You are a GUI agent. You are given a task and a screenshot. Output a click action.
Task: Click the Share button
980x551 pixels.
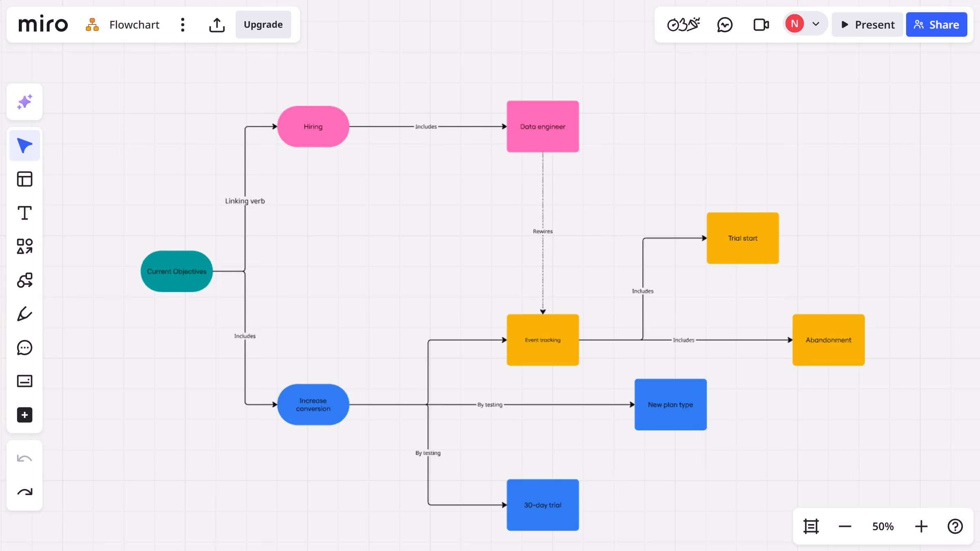point(936,24)
